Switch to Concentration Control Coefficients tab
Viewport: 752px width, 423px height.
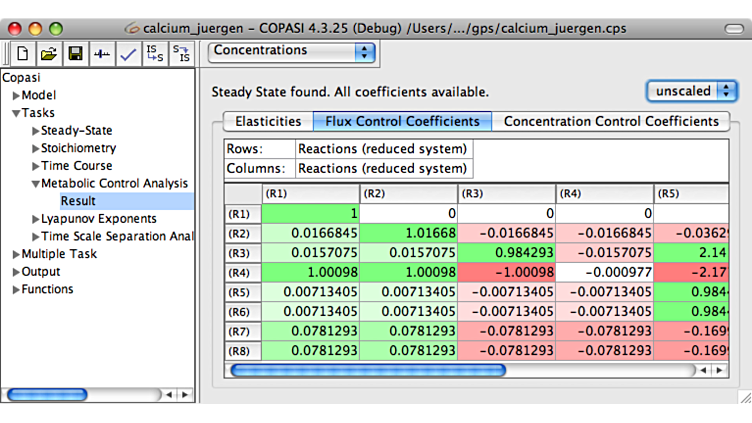coord(610,121)
